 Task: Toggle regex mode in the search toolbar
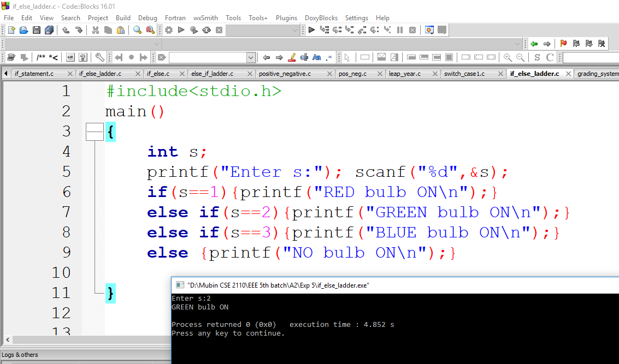click(329, 57)
